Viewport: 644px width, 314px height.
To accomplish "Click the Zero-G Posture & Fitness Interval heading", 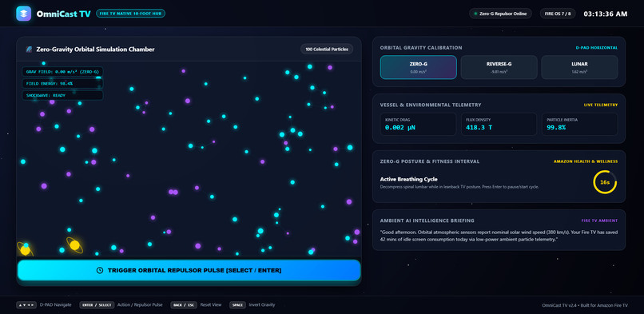I will (430, 161).
